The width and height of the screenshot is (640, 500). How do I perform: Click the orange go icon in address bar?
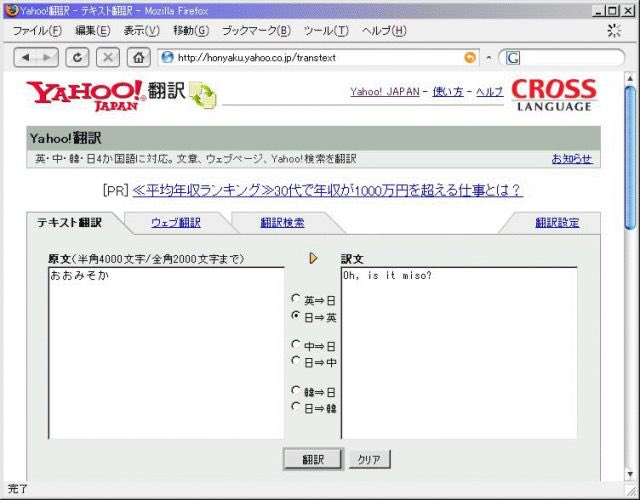470,58
